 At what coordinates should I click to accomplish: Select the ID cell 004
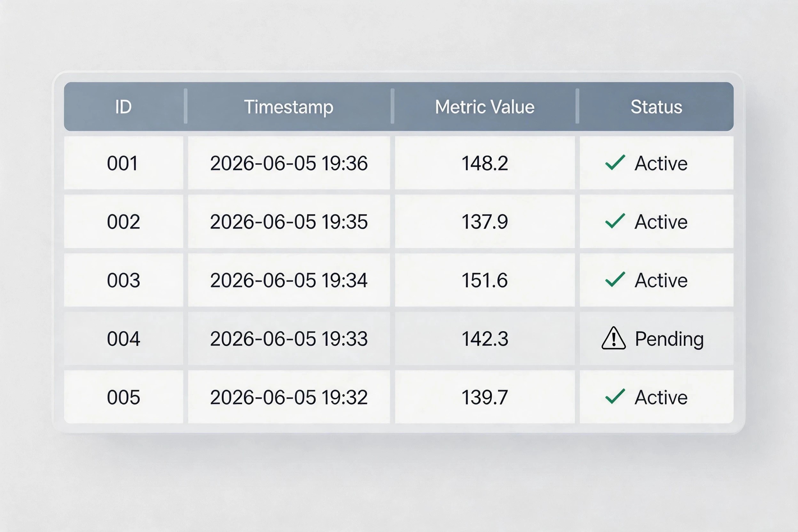click(x=123, y=339)
